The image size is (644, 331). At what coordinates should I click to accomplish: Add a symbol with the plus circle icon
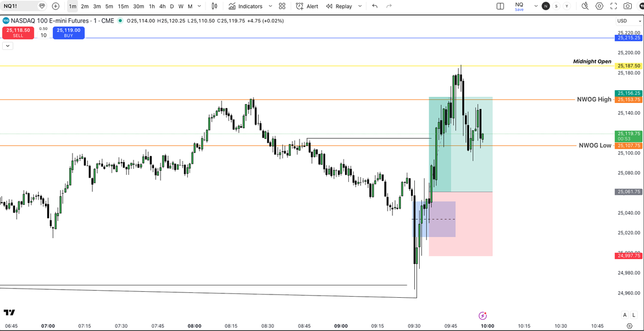(x=56, y=6)
